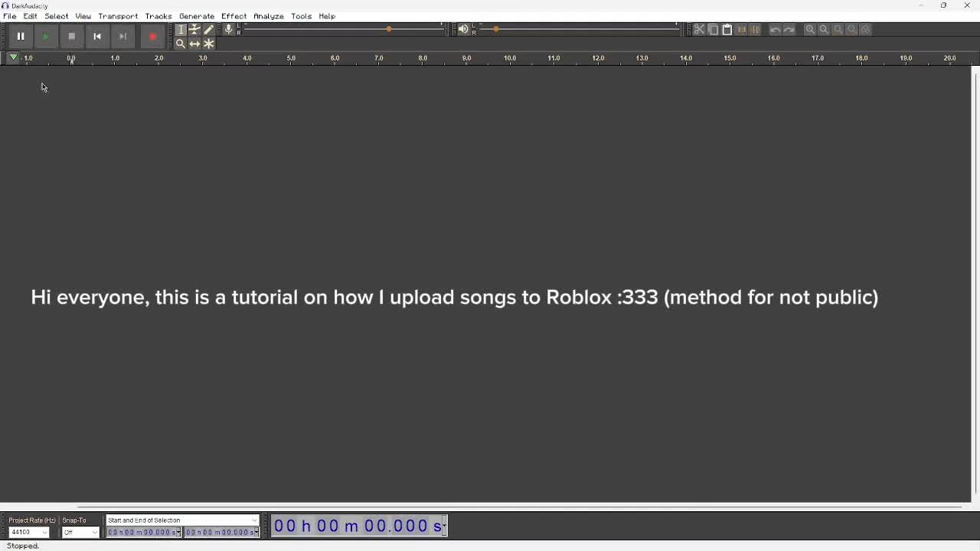
Task: Open the Snap-To dropdown
Action: pyautogui.click(x=80, y=532)
